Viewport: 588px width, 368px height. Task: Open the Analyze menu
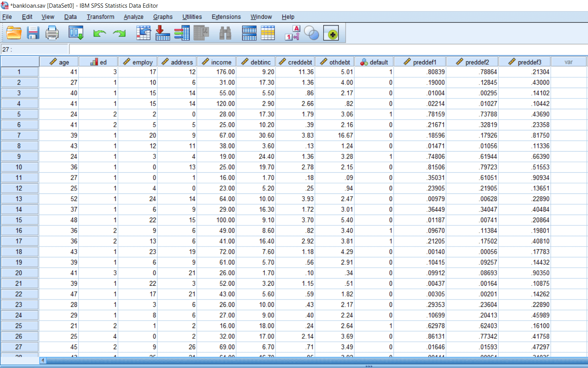tap(133, 17)
